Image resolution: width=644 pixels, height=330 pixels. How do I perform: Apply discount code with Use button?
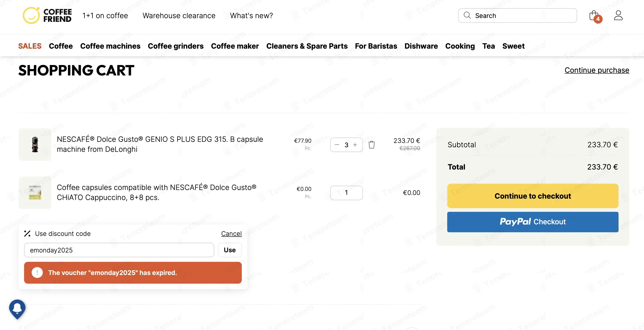[x=230, y=250]
